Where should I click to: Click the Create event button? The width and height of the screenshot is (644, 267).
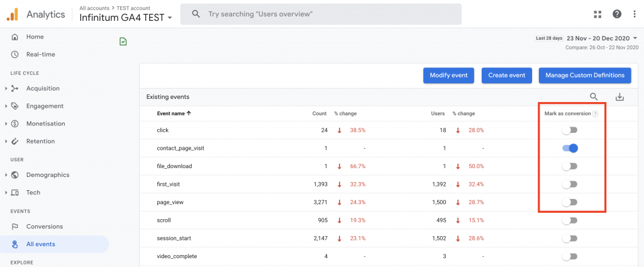coord(507,76)
